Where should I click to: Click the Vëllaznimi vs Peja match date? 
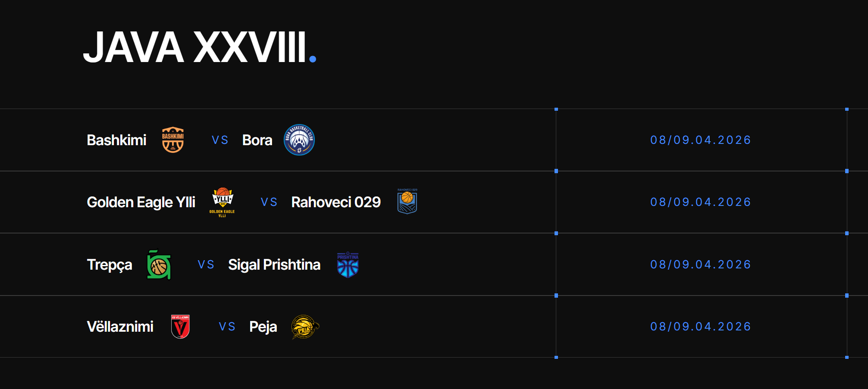701,327
